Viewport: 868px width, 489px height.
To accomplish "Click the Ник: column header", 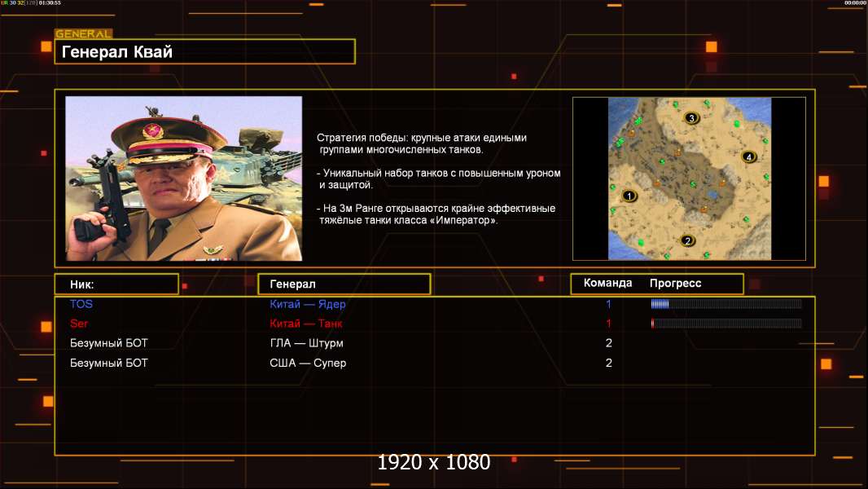I will (x=116, y=284).
